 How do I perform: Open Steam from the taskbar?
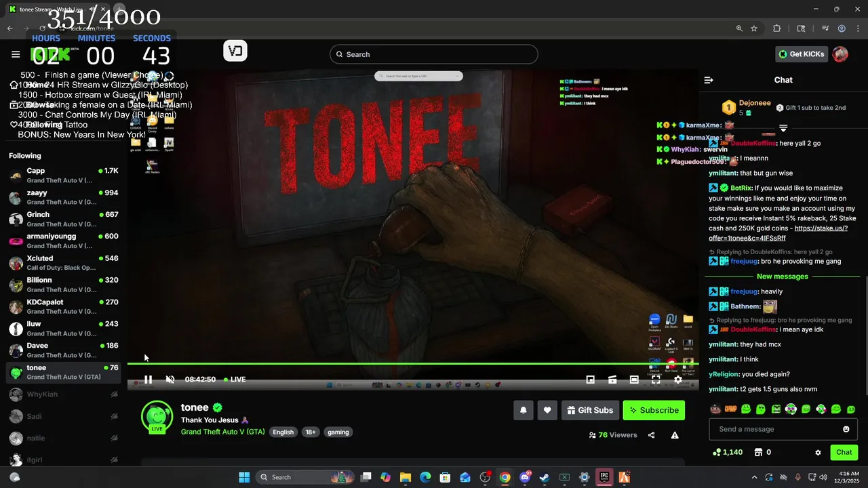click(x=545, y=477)
